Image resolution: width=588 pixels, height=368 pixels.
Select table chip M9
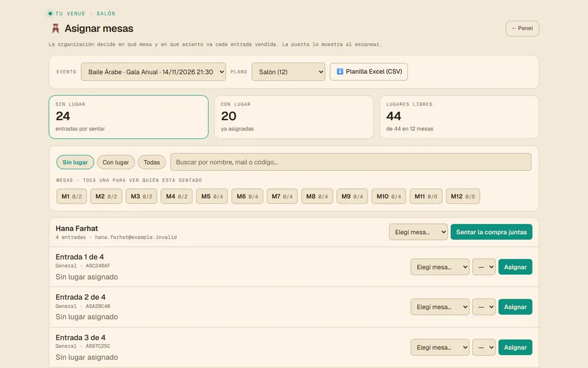[x=352, y=196]
